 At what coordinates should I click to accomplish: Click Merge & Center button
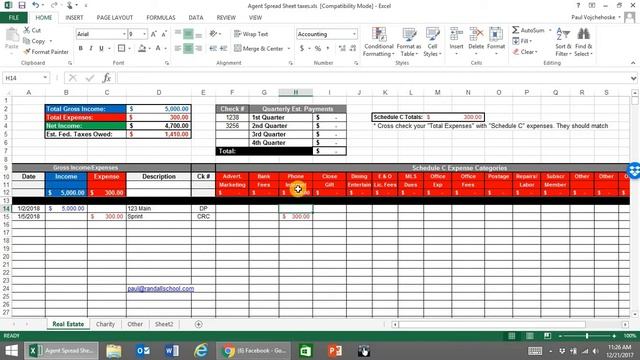259,49
